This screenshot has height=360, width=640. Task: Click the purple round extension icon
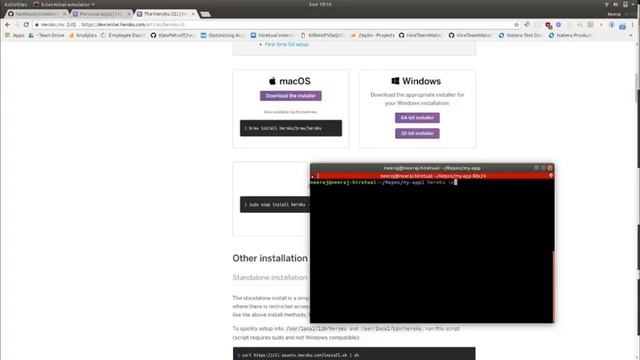[x=558, y=25]
